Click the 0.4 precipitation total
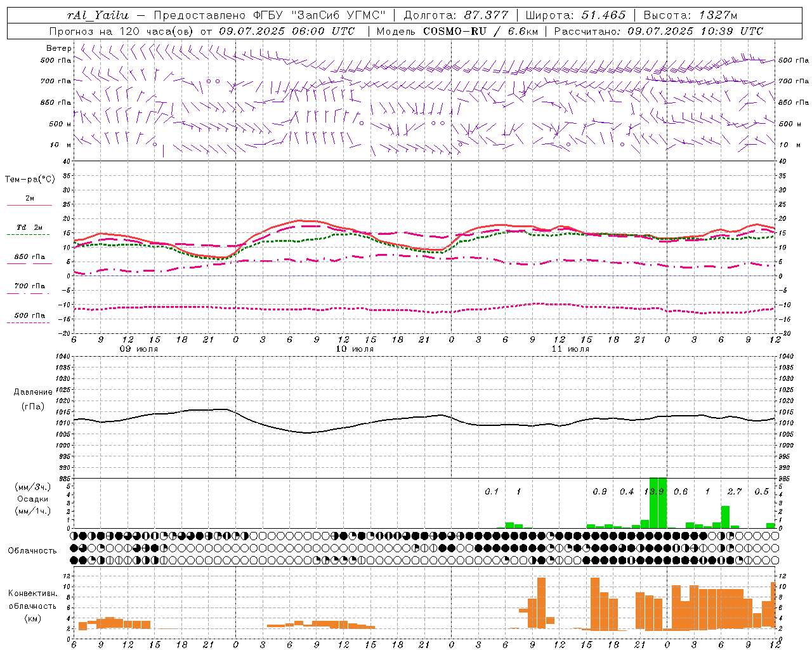The image size is (812, 650). [x=627, y=492]
